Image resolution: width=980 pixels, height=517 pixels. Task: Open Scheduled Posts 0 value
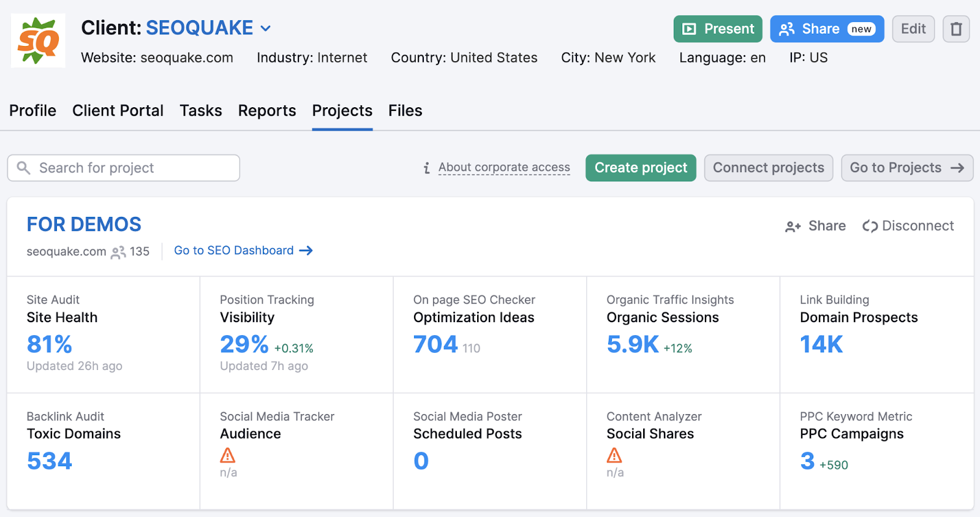tap(421, 461)
